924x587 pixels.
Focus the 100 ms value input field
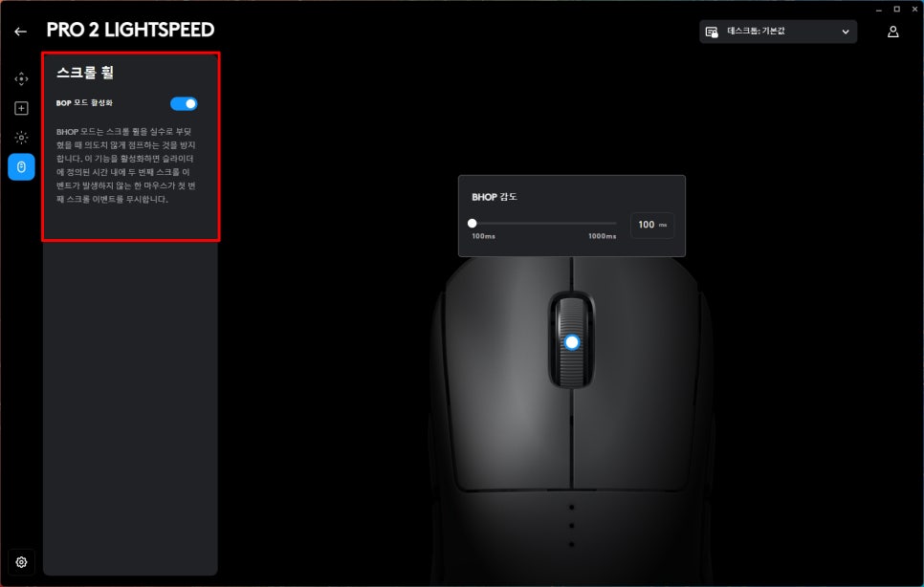coord(652,225)
